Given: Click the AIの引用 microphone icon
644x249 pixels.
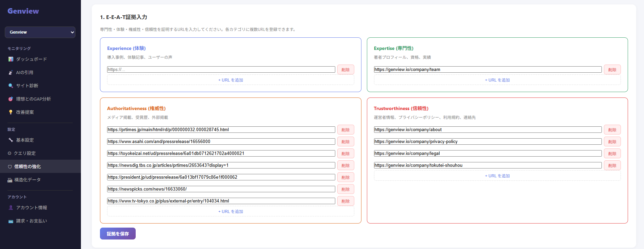Looking at the screenshot, I should point(11,72).
